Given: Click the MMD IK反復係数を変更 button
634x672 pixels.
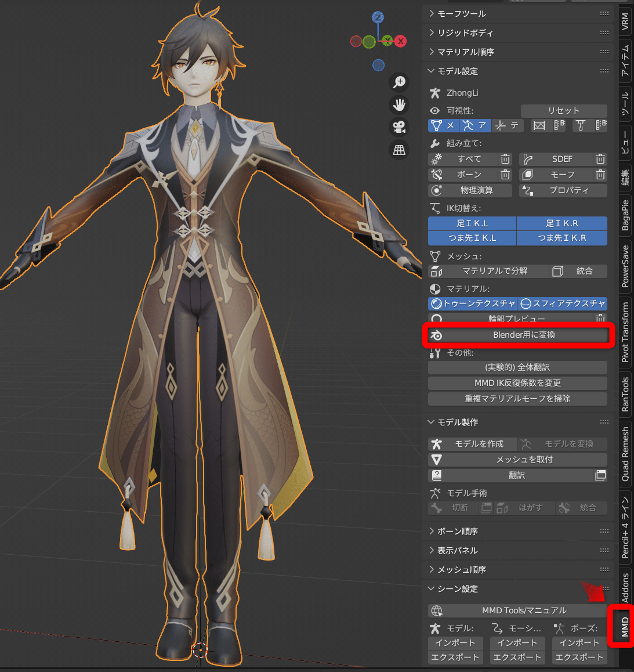Looking at the screenshot, I should click(x=517, y=382).
